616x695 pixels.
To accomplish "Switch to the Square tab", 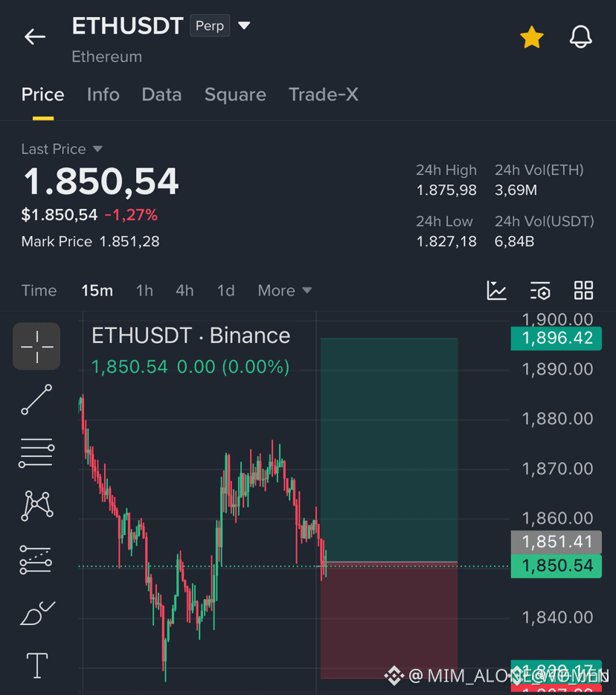I will [235, 95].
